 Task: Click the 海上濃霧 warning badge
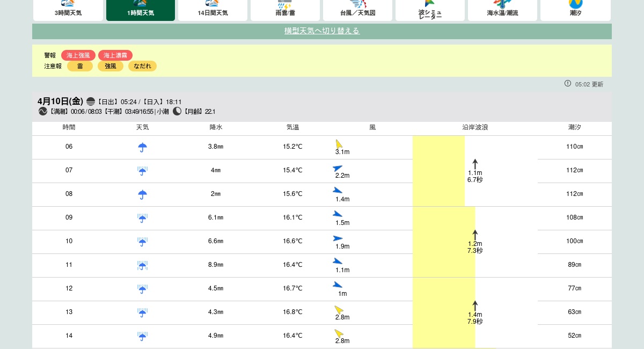[115, 55]
